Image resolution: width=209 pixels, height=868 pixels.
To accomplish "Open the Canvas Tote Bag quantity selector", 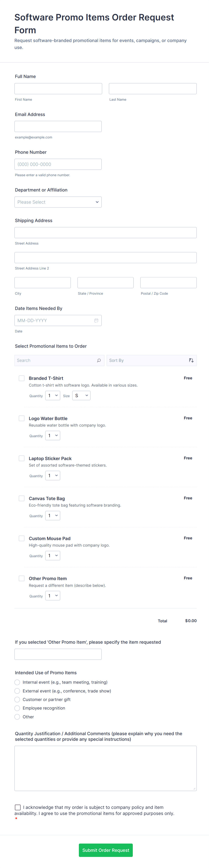I will tap(53, 515).
